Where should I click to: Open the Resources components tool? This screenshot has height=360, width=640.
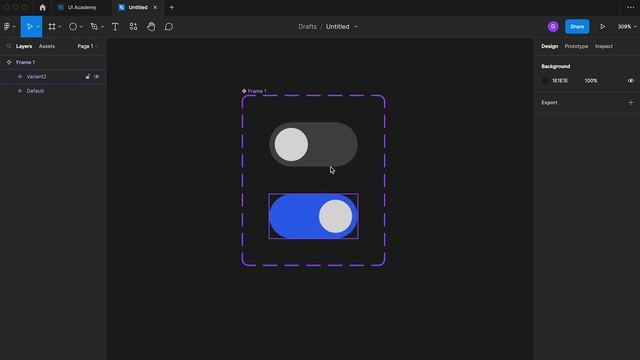click(133, 27)
